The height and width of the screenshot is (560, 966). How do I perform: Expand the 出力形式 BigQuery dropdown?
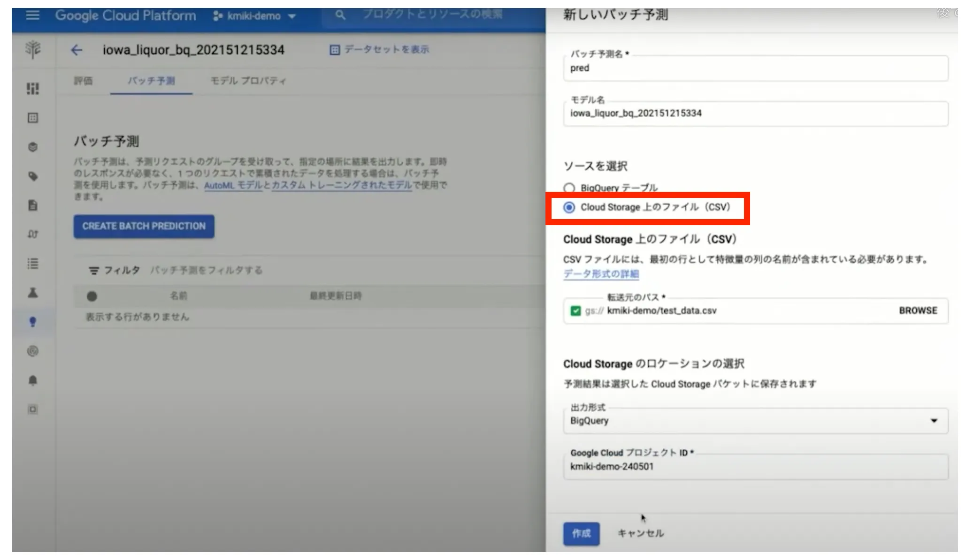(755, 421)
